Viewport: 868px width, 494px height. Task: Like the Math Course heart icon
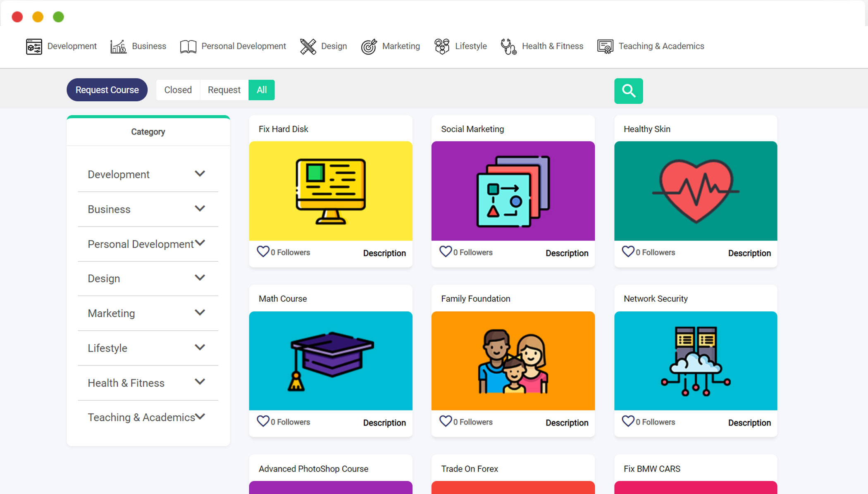pyautogui.click(x=263, y=421)
